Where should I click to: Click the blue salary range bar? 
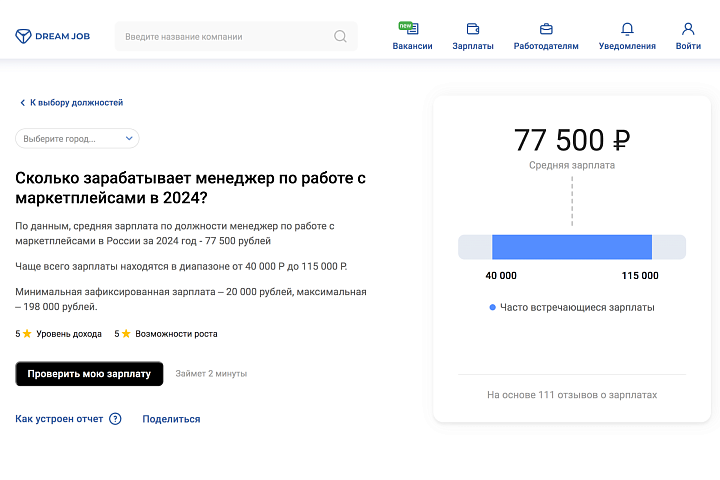click(571, 247)
